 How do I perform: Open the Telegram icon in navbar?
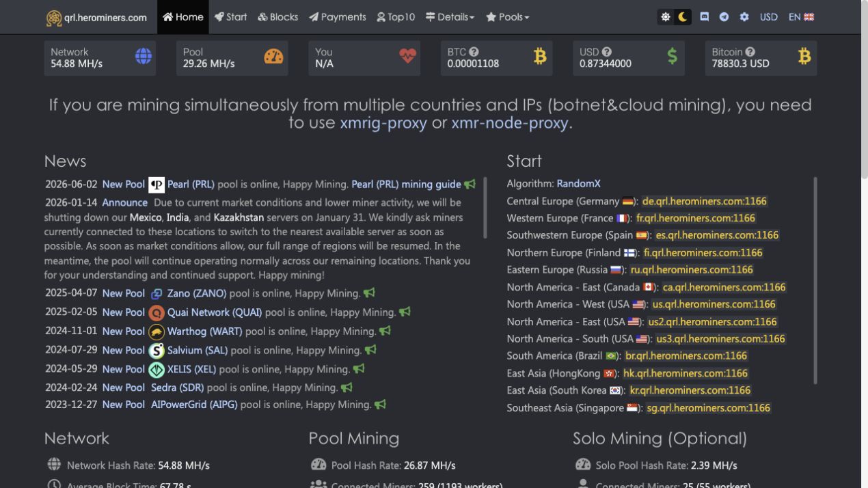click(724, 17)
